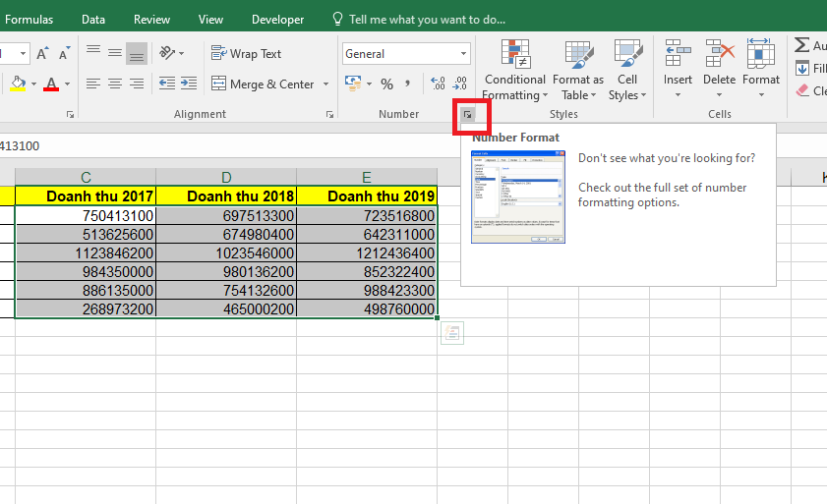Apply the red Font Color swatch
This screenshot has width=827, height=504.
[51, 84]
